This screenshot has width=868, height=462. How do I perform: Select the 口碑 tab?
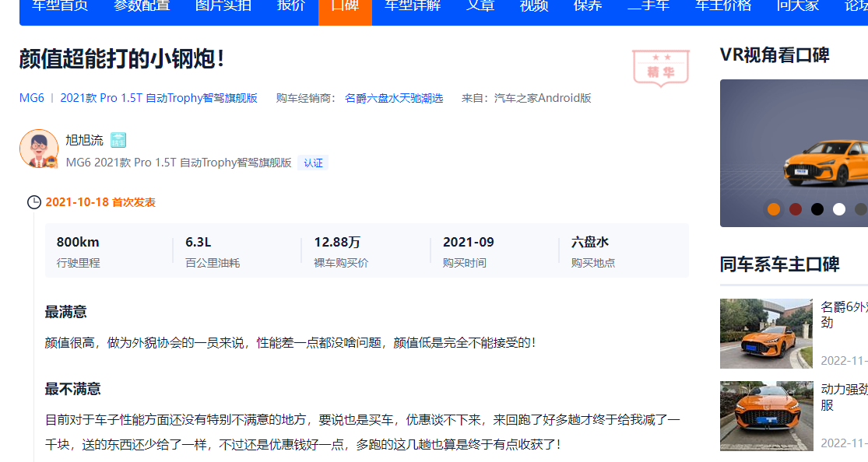(x=345, y=6)
